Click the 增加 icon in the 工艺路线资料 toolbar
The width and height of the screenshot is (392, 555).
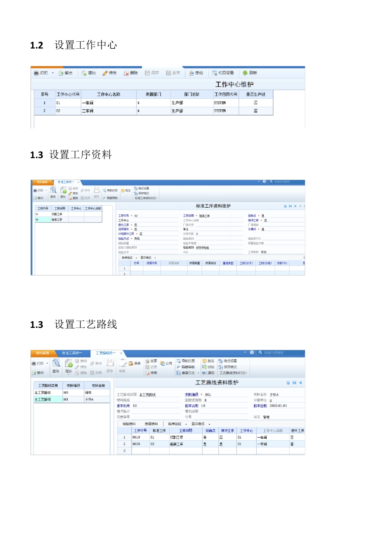click(68, 366)
